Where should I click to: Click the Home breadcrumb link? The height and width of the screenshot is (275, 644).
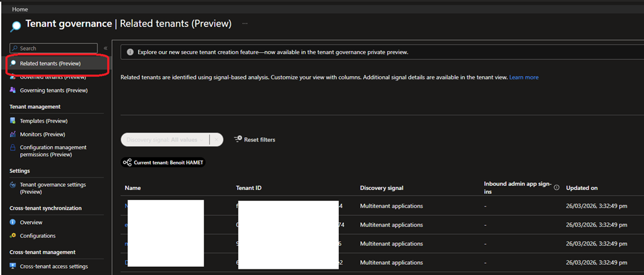click(x=20, y=9)
